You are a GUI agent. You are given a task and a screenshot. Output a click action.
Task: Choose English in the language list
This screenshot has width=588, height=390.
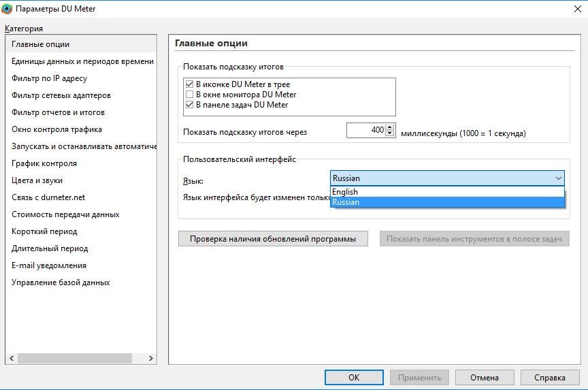(x=447, y=192)
